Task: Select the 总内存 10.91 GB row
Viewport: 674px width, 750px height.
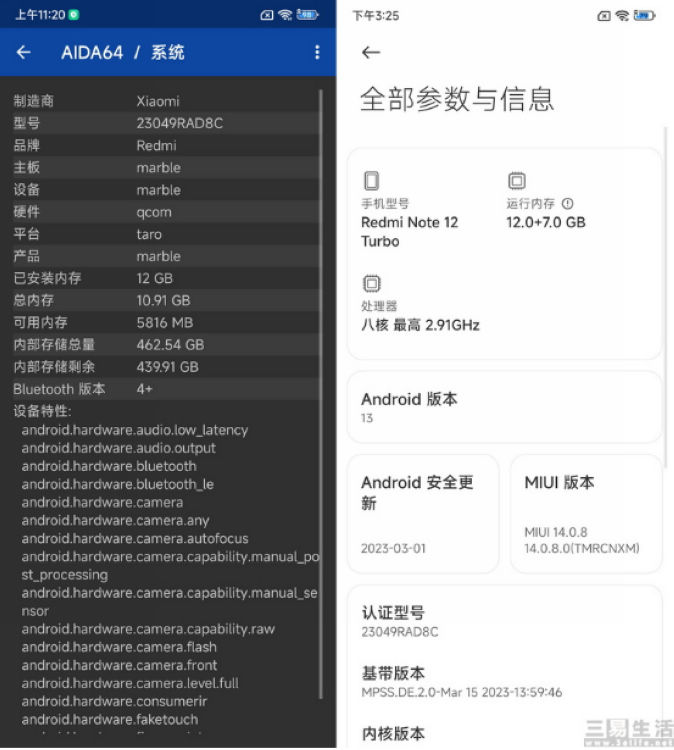Action: coord(165,300)
